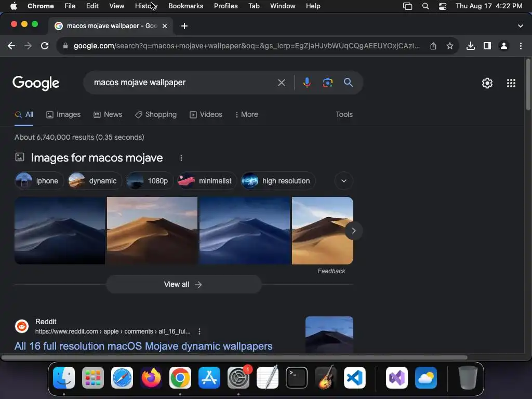Viewport: 532px width, 399px height.
Task: Open GarageBand from the Dock
Action: point(326,378)
